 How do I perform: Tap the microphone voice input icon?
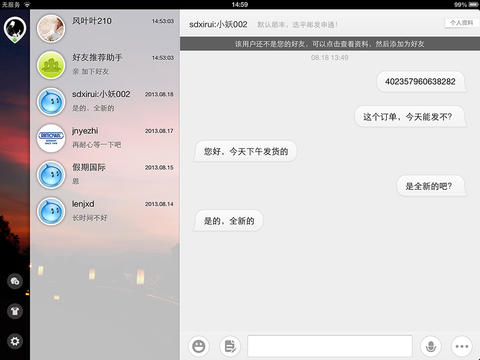pos(431,346)
